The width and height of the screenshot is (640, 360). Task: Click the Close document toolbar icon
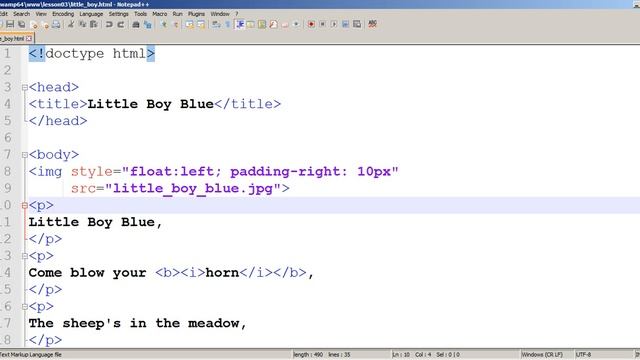(34, 24)
